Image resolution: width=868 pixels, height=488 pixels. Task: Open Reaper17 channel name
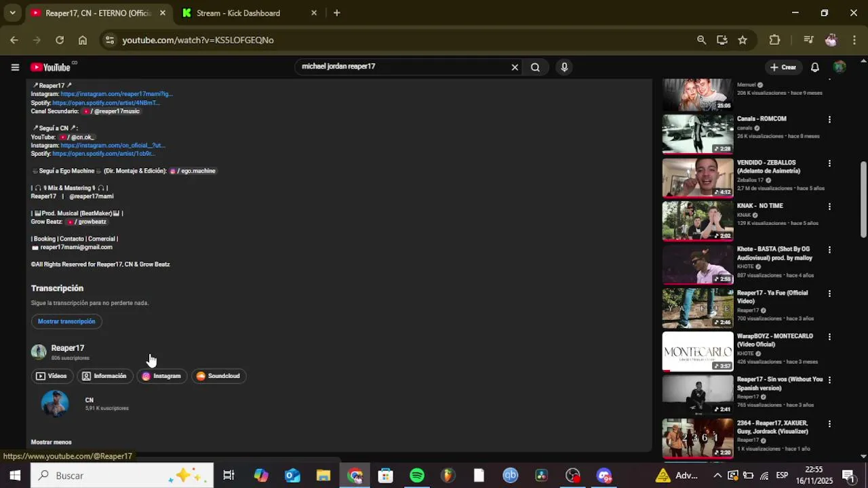tap(68, 348)
